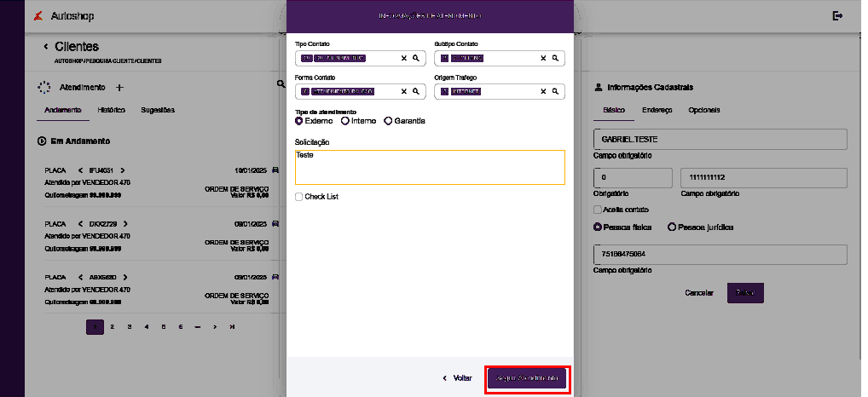Open search in Tipo Contato field
Screen dimensions: 868x397
tap(416, 58)
